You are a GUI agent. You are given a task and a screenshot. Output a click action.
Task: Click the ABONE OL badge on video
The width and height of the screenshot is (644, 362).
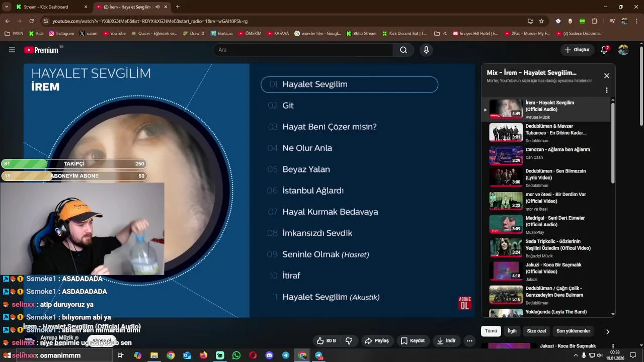click(465, 303)
